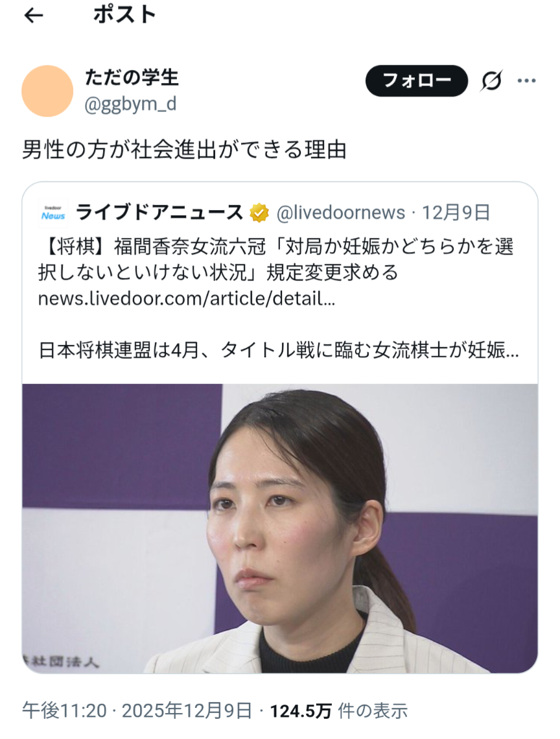The height and width of the screenshot is (739, 560).
Task: Open the quoted tweet headline text
Action: point(275,260)
